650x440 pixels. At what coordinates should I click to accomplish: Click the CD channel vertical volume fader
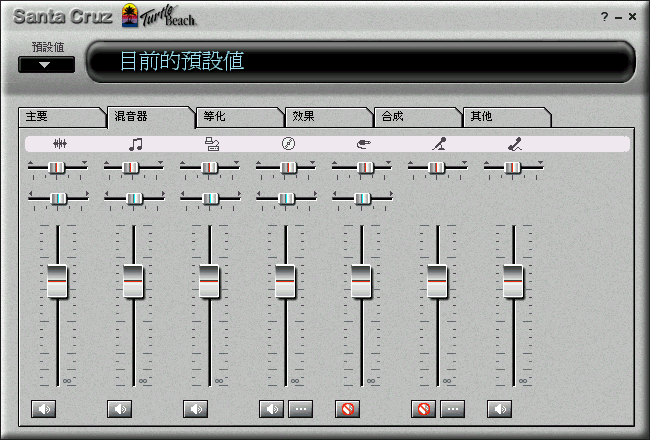click(285, 281)
